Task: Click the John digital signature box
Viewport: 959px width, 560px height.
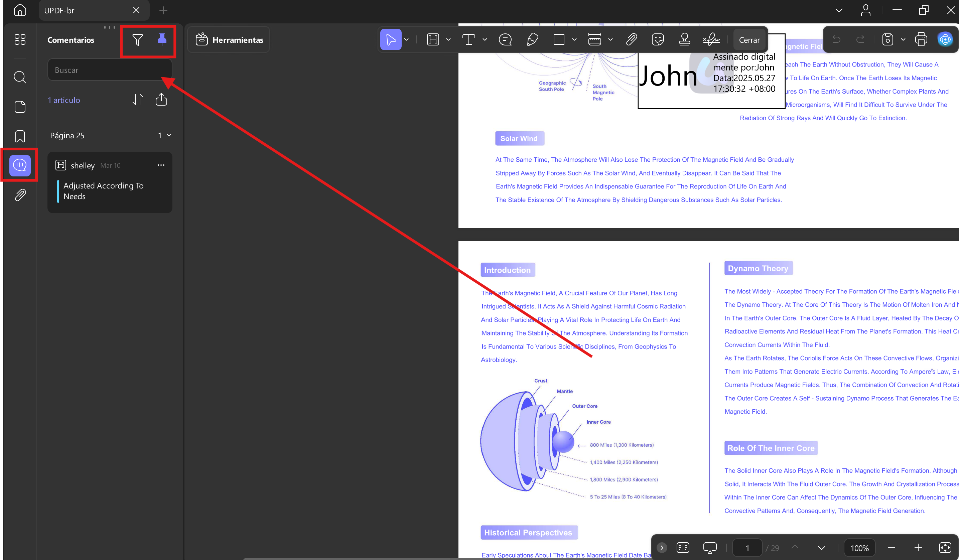Action: (711, 71)
